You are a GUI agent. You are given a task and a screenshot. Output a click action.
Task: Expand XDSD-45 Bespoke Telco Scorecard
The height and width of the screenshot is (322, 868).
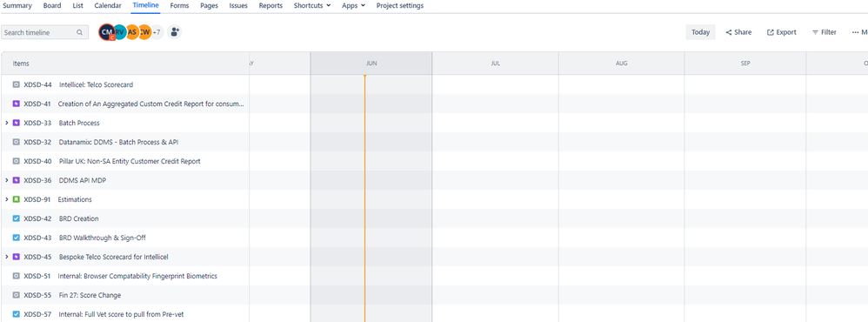pyautogui.click(x=7, y=257)
